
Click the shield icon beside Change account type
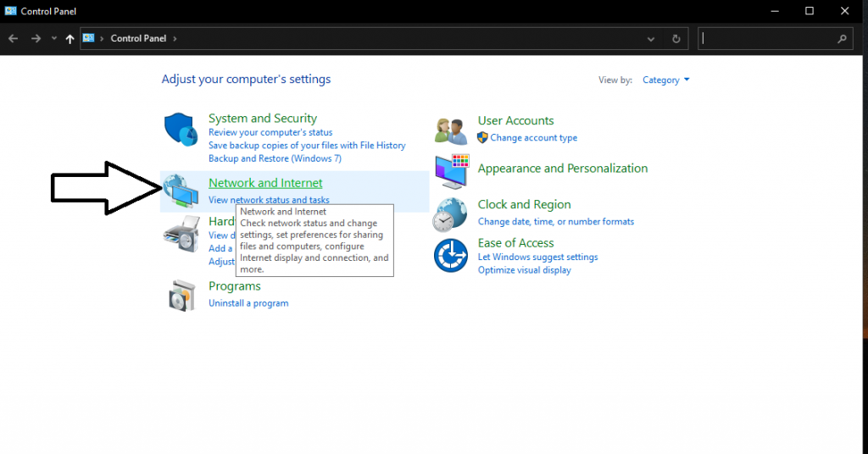coord(482,138)
